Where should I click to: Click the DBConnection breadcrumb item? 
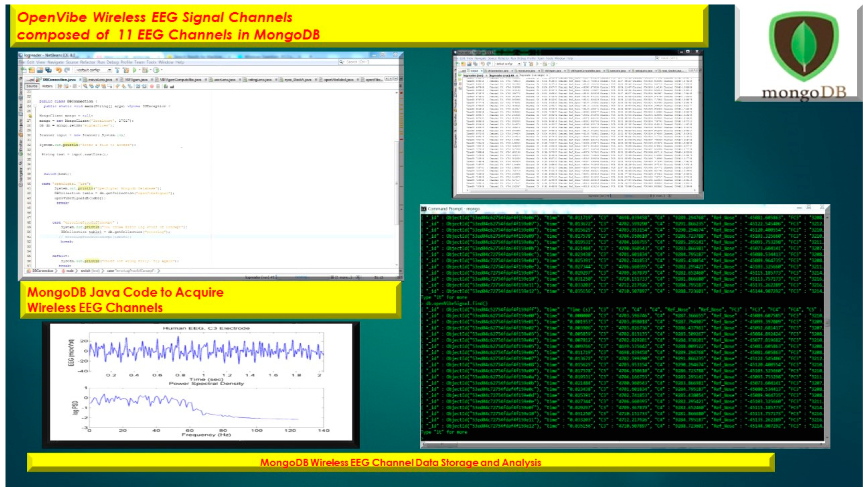[42, 271]
